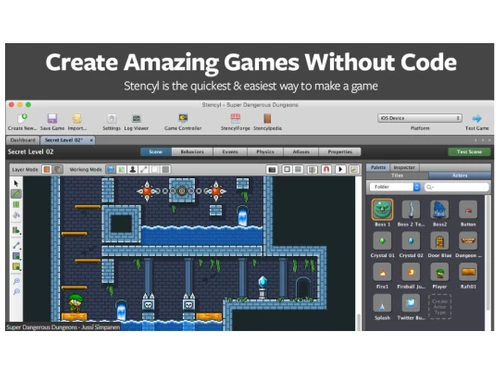
Task: Click the play arrow icon in scene toolbar
Action: click(340, 169)
